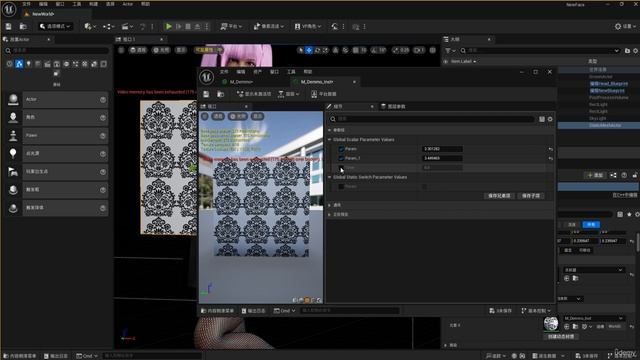Open camera speed setting in main viewport
Image resolution: width=640 pixels, height=360 pixels.
419,50
